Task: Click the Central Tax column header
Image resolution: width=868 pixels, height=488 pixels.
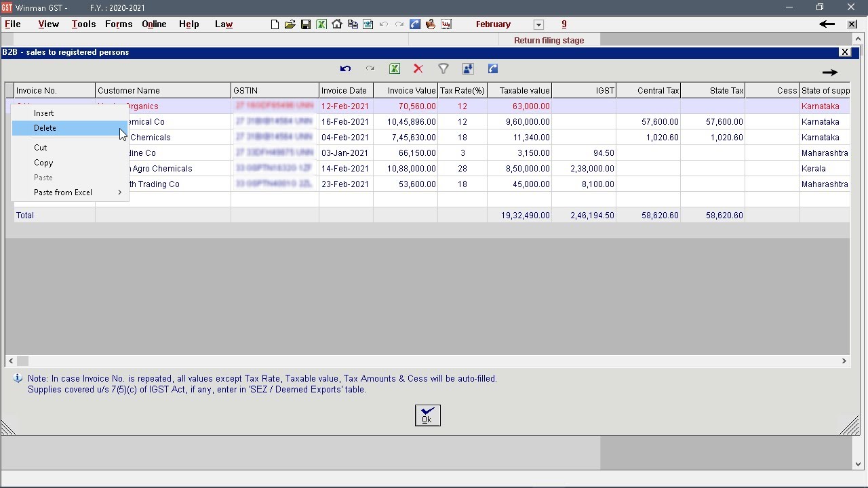Action: point(648,91)
